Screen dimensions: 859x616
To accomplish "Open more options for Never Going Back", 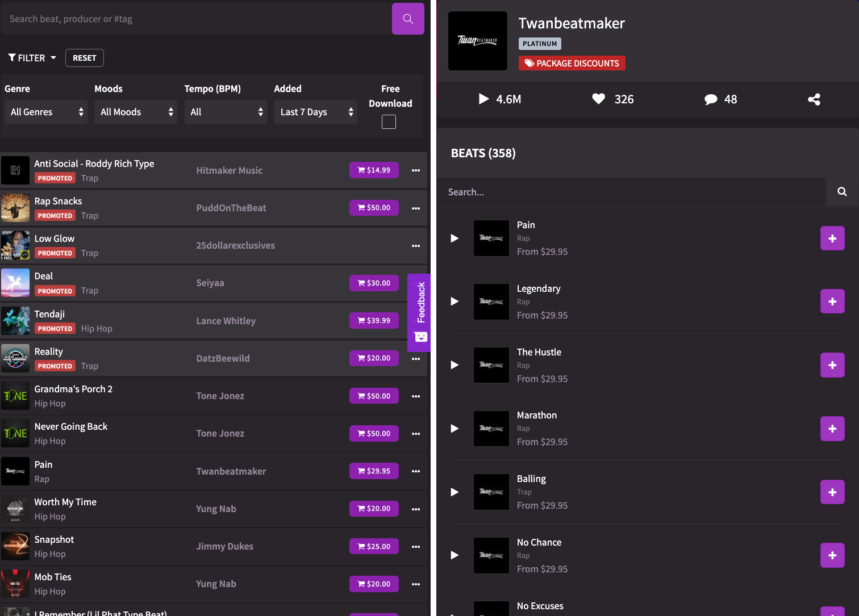I will click(416, 433).
